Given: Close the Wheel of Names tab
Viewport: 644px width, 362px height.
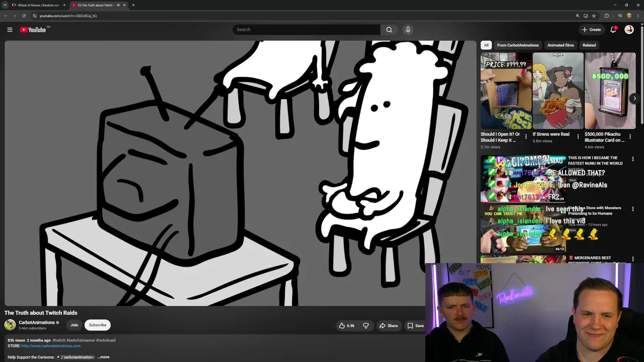Looking at the screenshot, I should point(64,5).
